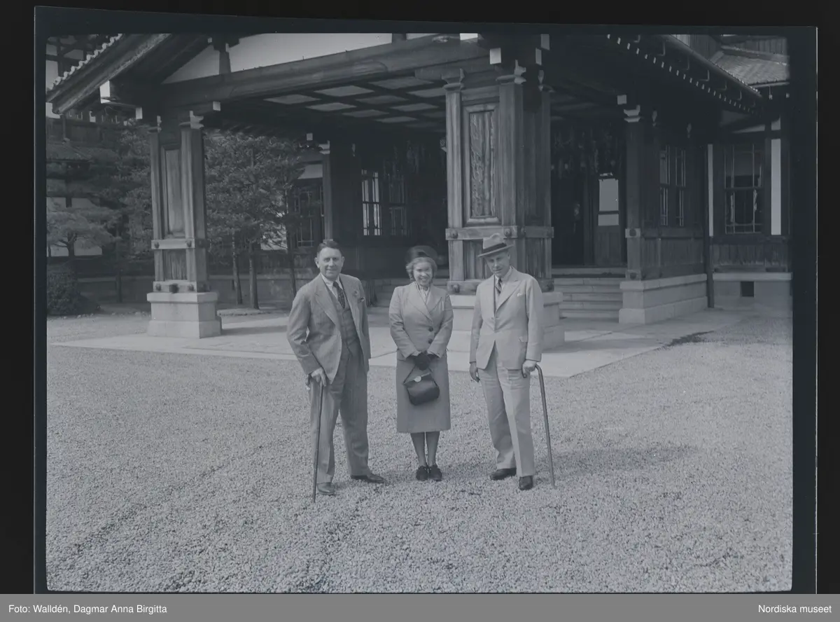Click the 'Nordiska museet' caption text
The width and height of the screenshot is (840, 622).
794,609
